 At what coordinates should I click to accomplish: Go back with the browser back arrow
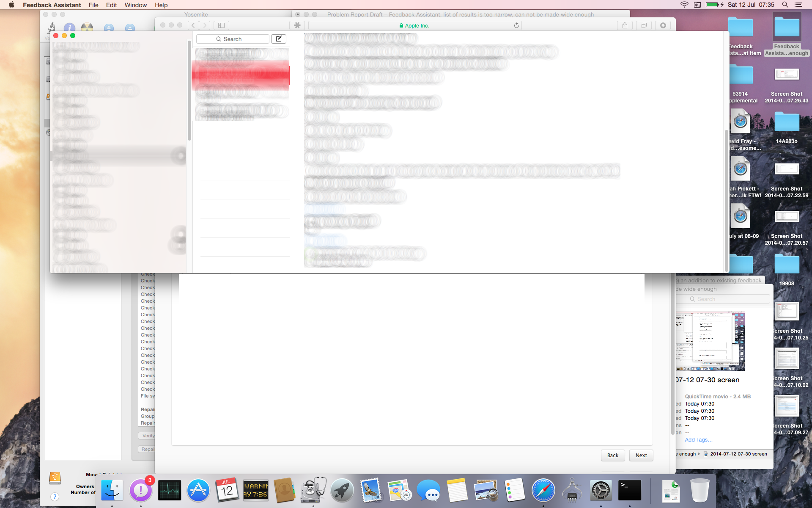193,25
